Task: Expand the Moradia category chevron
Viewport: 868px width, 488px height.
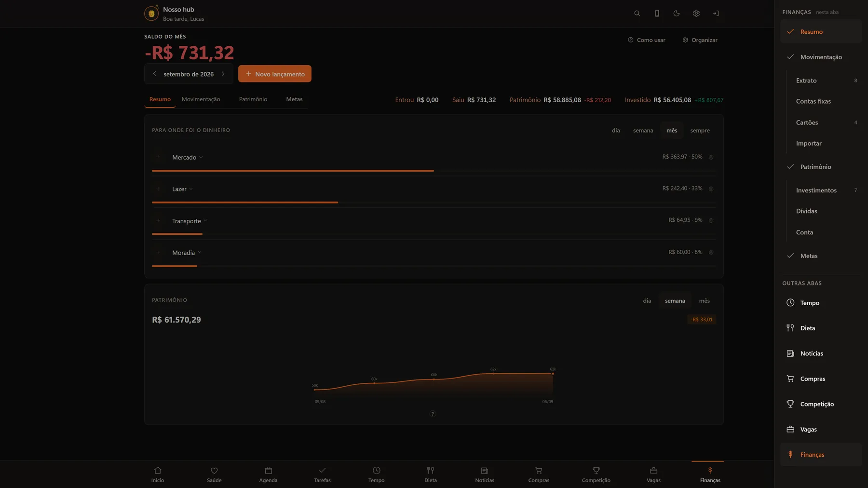Action: 200,252
